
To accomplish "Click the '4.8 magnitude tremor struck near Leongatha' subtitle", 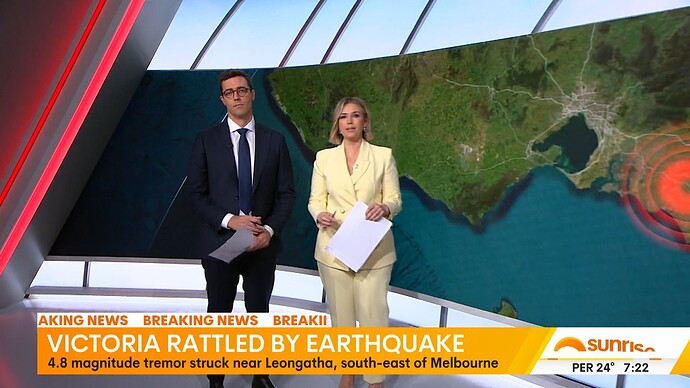I will point(272,363).
